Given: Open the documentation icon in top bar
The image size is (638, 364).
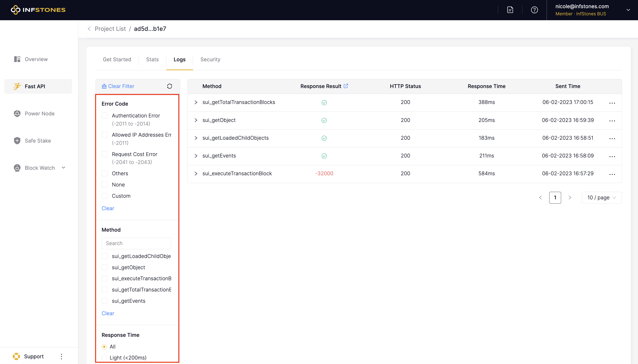Looking at the screenshot, I should 510,10.
